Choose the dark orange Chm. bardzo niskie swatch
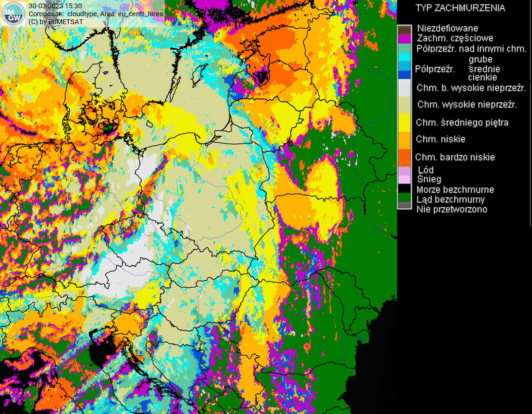The image size is (532, 414). point(404,157)
